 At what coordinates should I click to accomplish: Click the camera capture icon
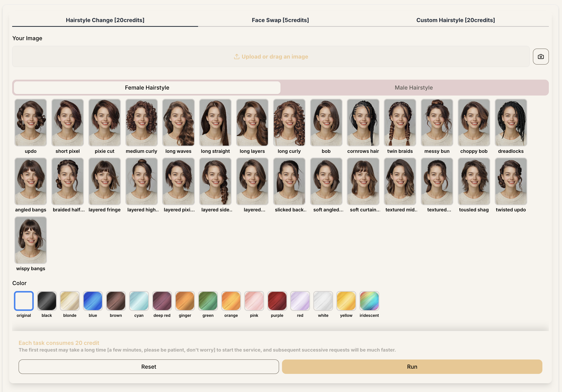click(x=541, y=57)
